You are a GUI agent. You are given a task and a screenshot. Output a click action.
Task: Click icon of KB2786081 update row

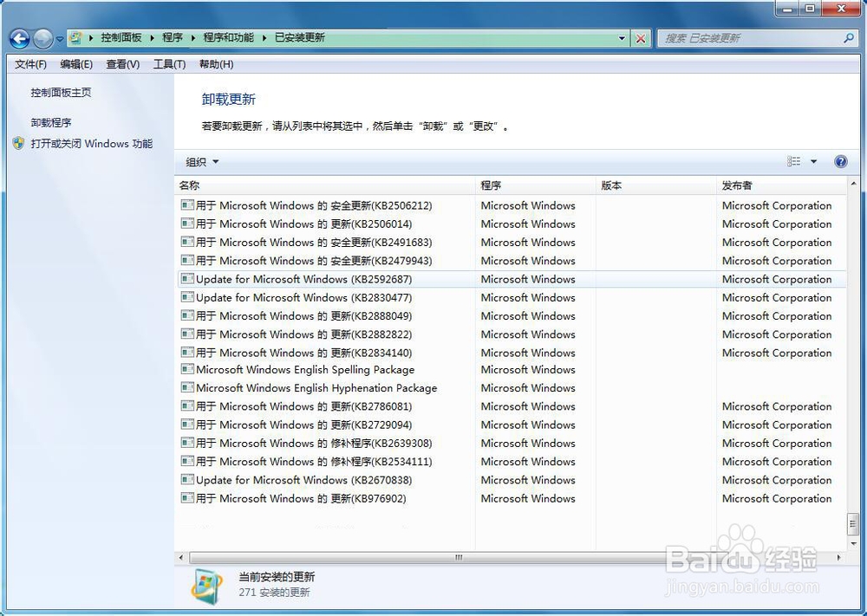(187, 405)
